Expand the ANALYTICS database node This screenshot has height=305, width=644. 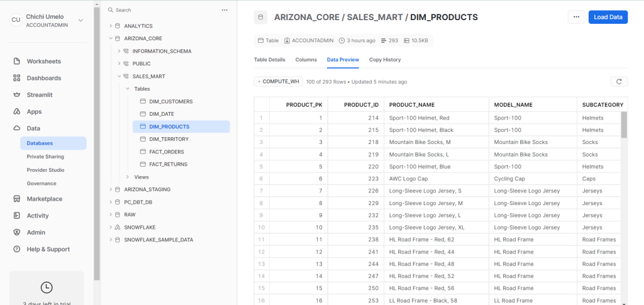[111, 26]
